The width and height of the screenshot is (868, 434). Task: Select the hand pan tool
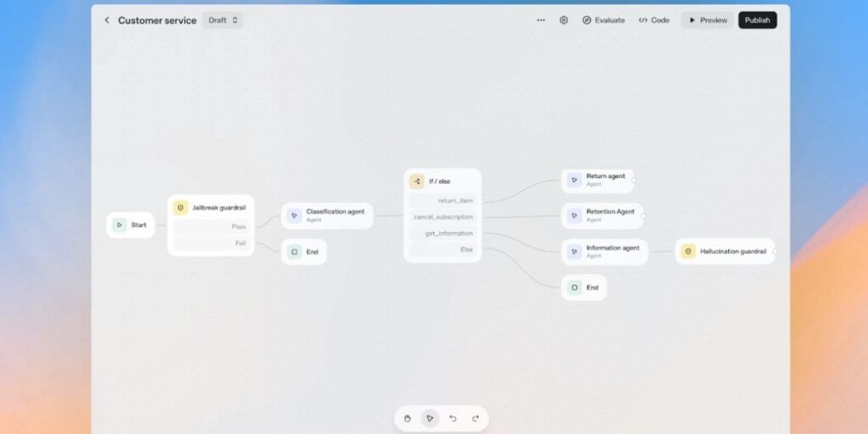408,418
